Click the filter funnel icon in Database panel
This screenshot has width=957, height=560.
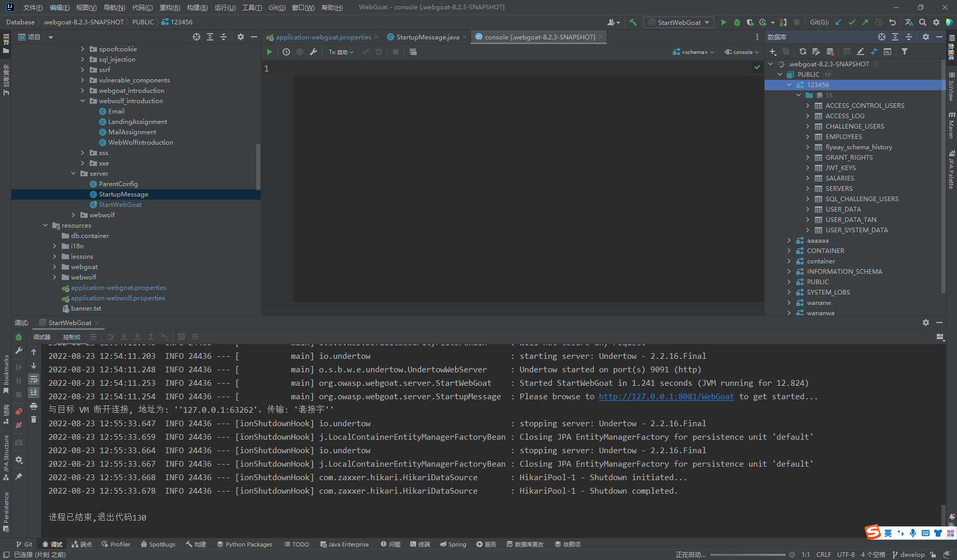pyautogui.click(x=905, y=51)
